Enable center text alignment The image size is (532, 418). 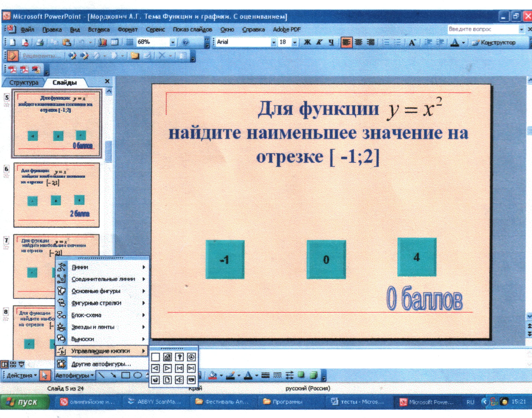[359, 42]
